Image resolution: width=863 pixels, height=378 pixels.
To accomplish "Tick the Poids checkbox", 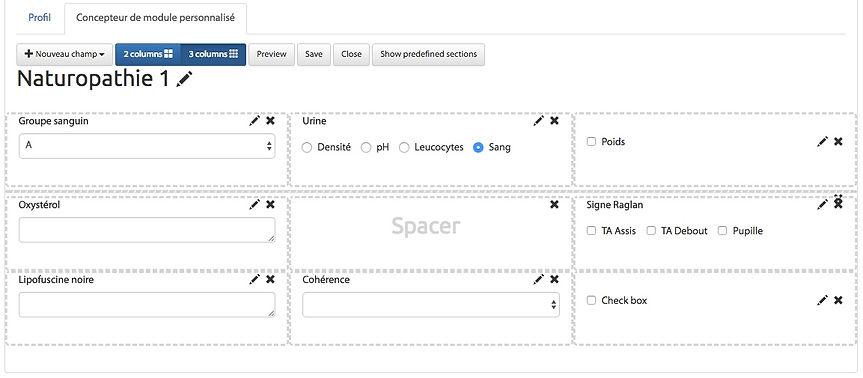I will tap(591, 141).
